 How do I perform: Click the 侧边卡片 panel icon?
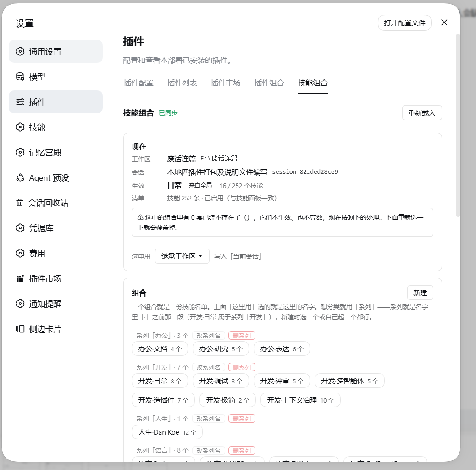coord(20,329)
